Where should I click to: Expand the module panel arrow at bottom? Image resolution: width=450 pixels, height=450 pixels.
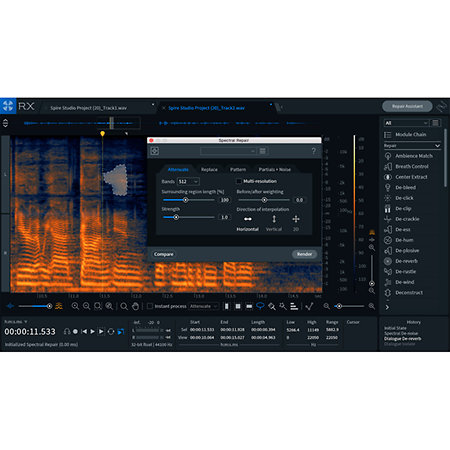click(387, 307)
